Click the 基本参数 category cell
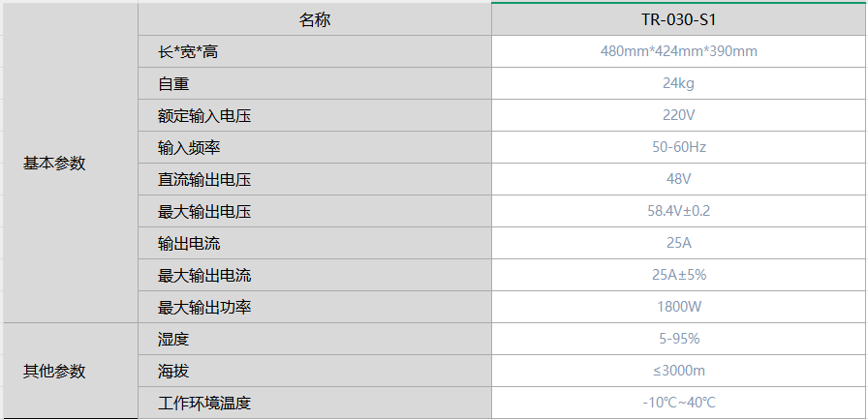 [x=54, y=164]
